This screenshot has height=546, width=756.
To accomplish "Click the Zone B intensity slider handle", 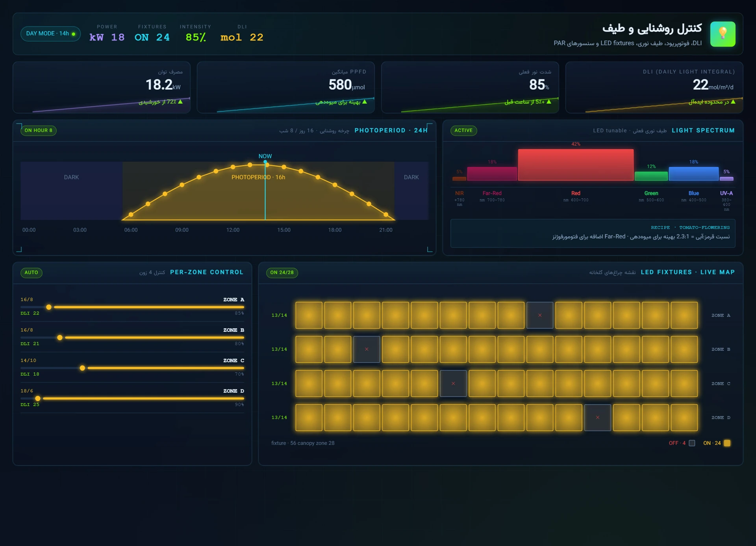I will [60, 337].
